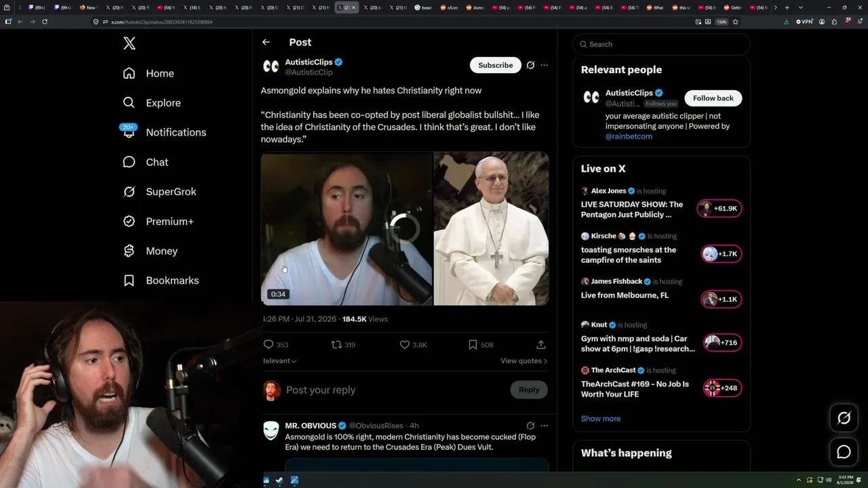
Task: Show more live broadcasts
Action: (x=601, y=419)
